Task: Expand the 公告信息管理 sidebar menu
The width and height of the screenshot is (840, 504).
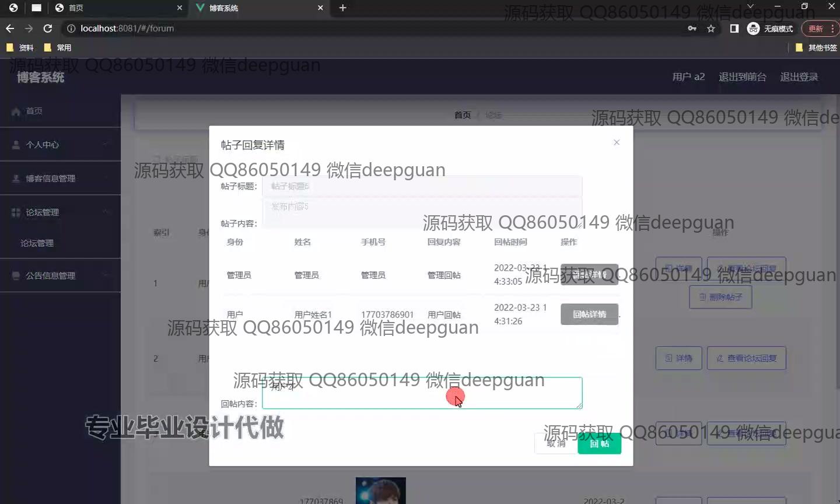Action: click(x=60, y=276)
